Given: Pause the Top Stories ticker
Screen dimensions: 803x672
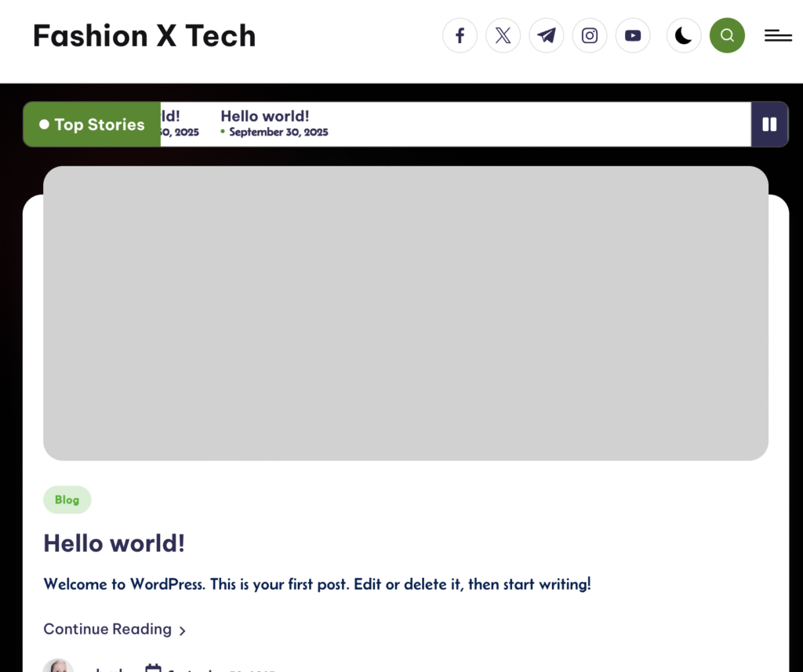Looking at the screenshot, I should pyautogui.click(x=769, y=124).
